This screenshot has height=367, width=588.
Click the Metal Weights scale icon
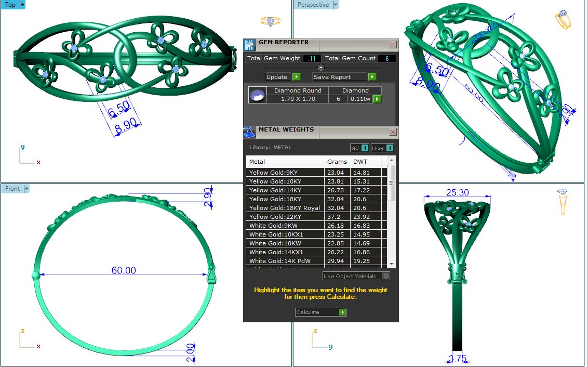click(249, 132)
